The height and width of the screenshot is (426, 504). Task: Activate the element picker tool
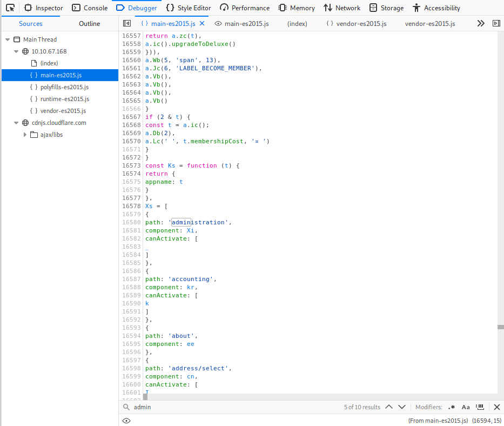click(x=10, y=8)
